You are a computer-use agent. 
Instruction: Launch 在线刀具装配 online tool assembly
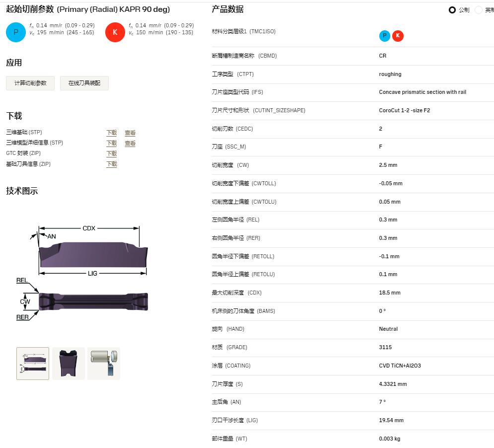click(x=84, y=83)
